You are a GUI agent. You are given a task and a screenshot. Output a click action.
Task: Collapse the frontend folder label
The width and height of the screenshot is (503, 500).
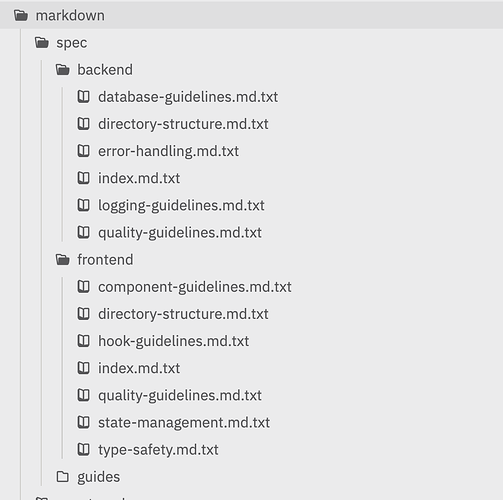point(105,260)
